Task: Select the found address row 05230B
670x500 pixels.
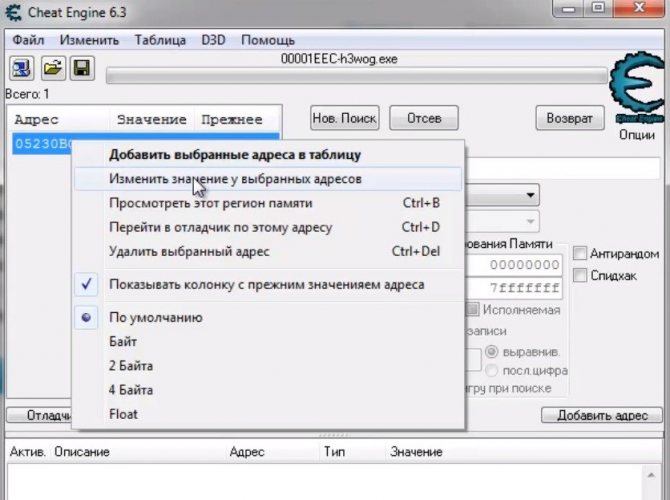Action: click(42, 143)
